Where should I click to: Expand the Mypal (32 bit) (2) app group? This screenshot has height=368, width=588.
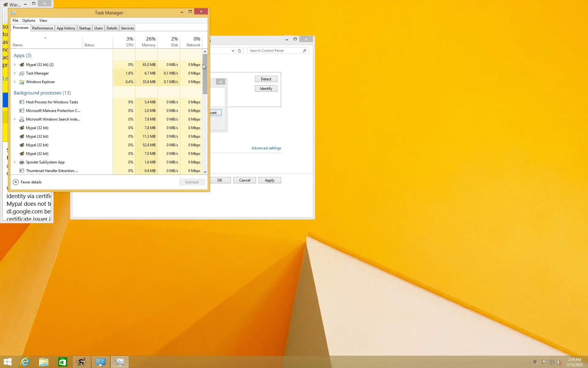15,65
